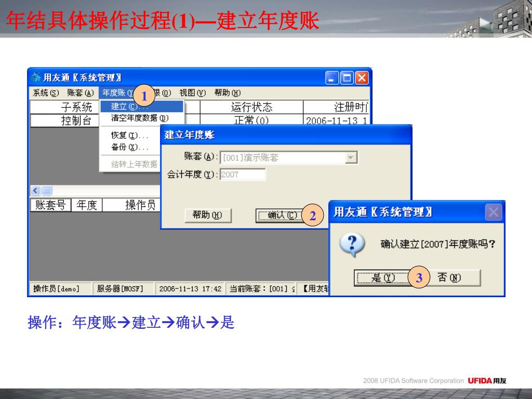Click the 年度 column header

[87, 205]
